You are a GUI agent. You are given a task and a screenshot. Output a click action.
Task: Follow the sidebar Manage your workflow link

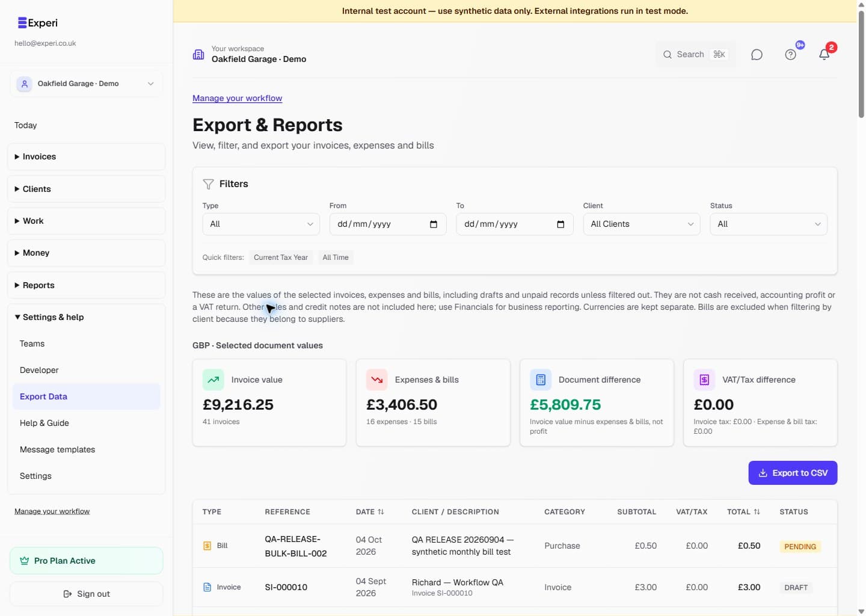tap(52, 511)
